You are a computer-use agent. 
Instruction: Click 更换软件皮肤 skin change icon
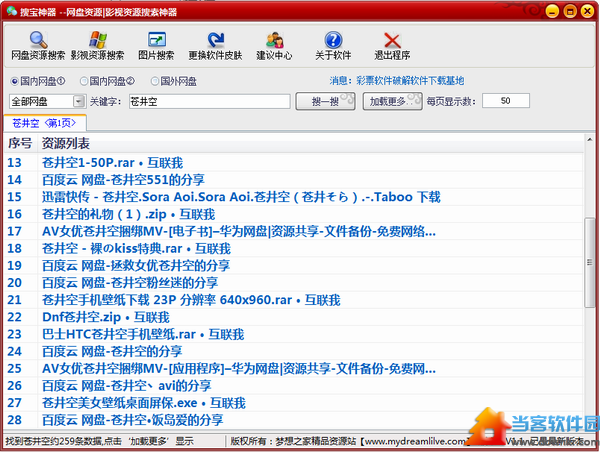(x=215, y=46)
